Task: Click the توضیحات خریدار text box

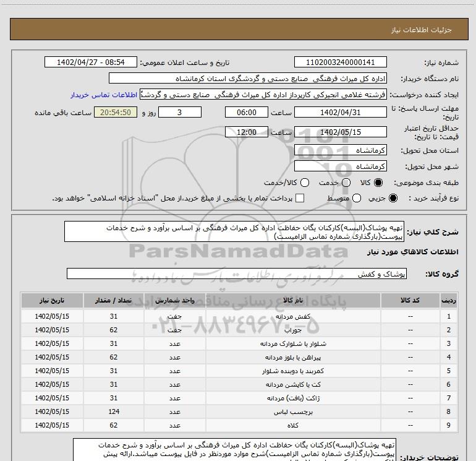Action: tap(234, 450)
